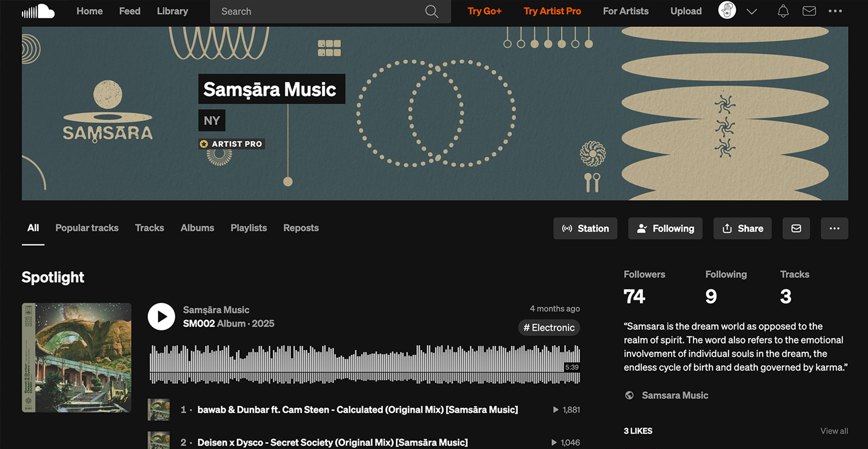The image size is (868, 449).
Task: Switch to the Albums tab
Action: pyautogui.click(x=197, y=228)
